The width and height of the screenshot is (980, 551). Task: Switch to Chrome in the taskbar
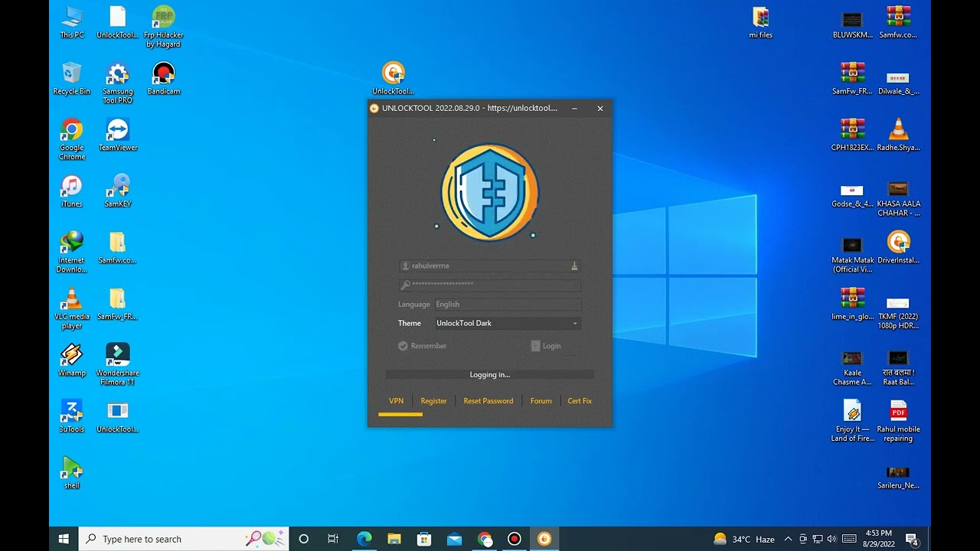pos(485,539)
